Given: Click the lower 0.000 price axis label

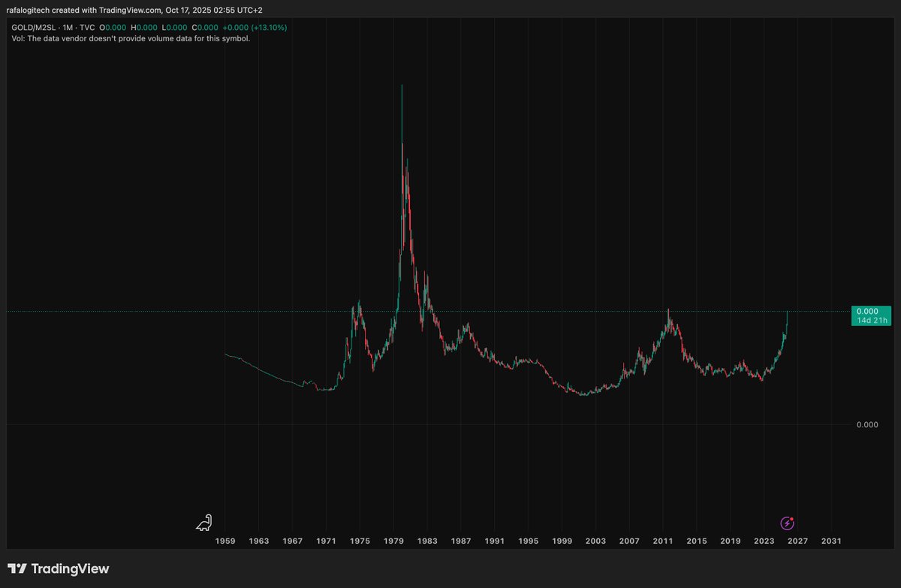Looking at the screenshot, I should (x=867, y=424).
